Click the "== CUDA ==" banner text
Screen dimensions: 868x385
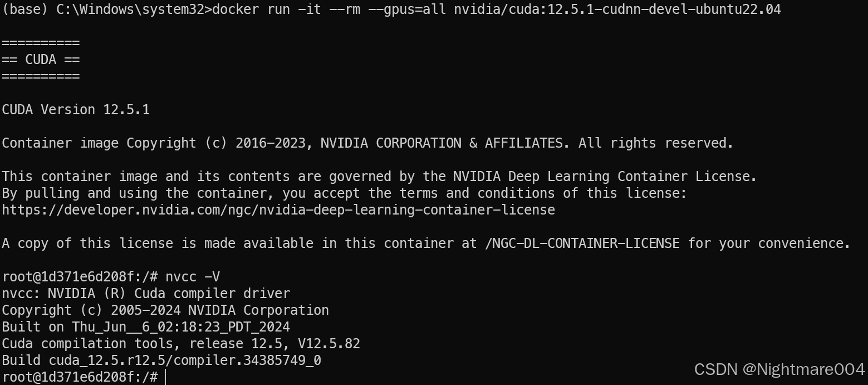(x=41, y=60)
